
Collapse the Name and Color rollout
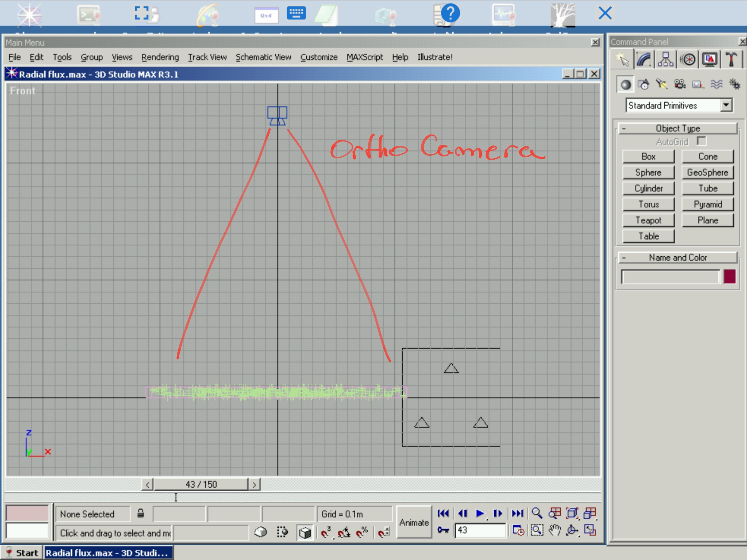(x=678, y=257)
